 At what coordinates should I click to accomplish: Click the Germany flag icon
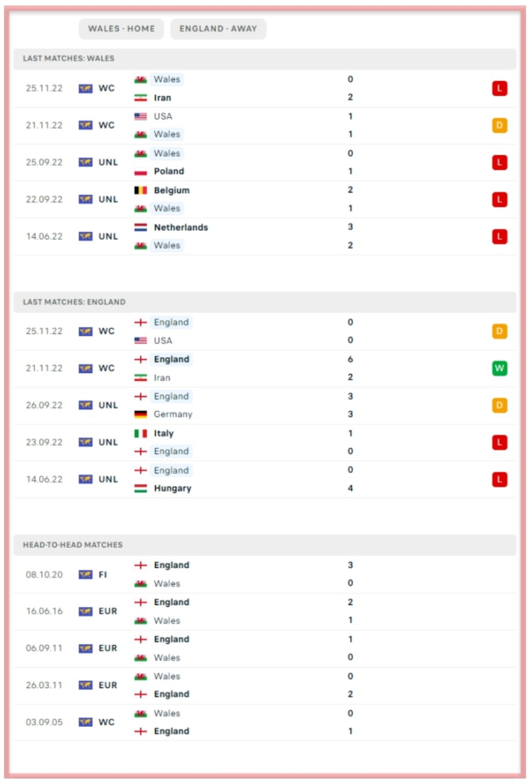[140, 414]
